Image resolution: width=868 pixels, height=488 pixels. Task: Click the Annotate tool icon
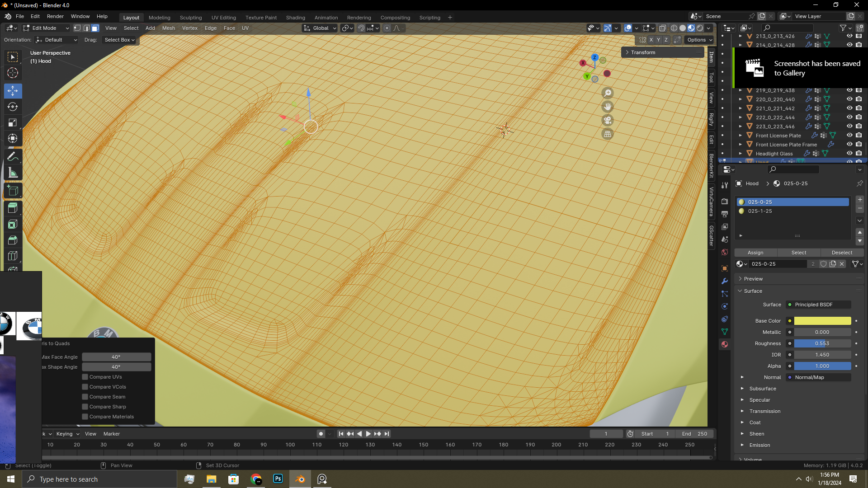click(x=13, y=156)
